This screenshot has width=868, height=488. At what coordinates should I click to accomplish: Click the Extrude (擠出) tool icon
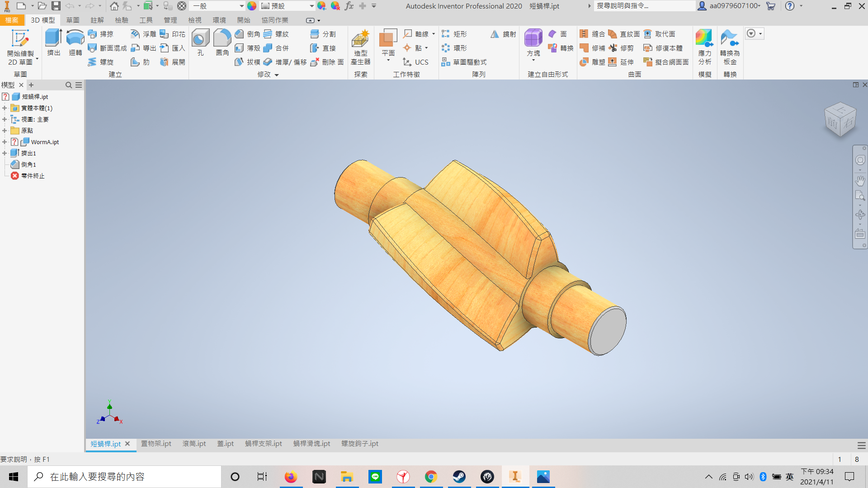[x=53, y=38]
